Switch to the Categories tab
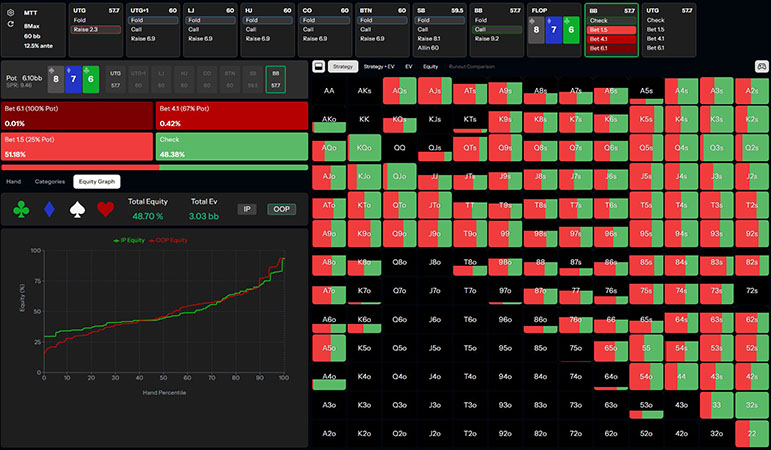771x450 pixels. point(49,182)
